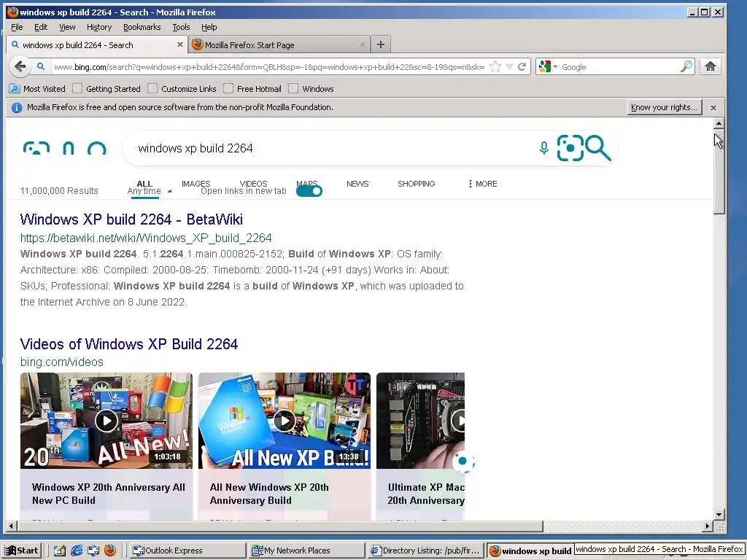The height and width of the screenshot is (560, 747).
Task: Open 'All New Windows XP 20th Anniversary Build' title
Action: (x=269, y=494)
